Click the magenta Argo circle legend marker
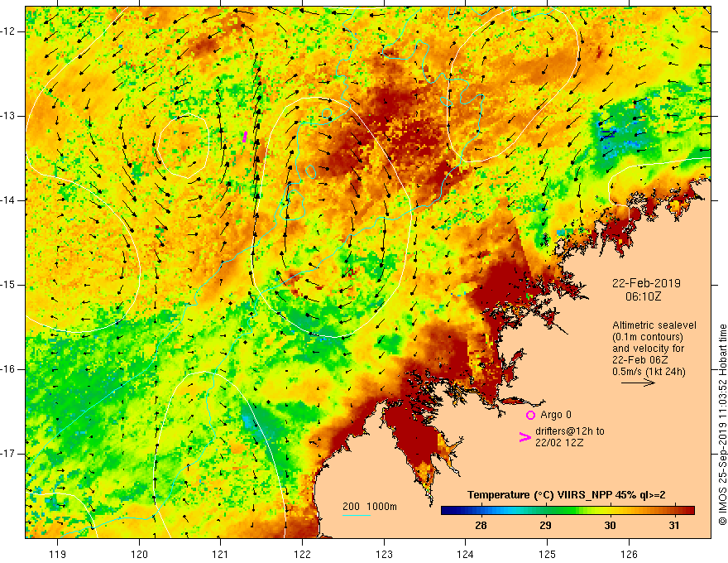This screenshot has height=563, width=728. (x=530, y=415)
